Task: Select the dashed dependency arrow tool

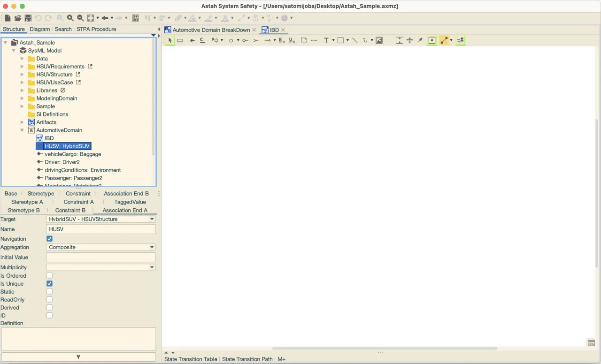Action: (268, 40)
